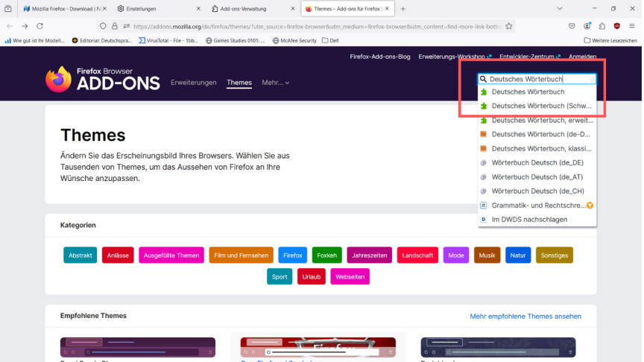644x362 pixels.
Task: Select suggestion Deutsches Wörterbuch, klassi...
Action: pos(537,148)
